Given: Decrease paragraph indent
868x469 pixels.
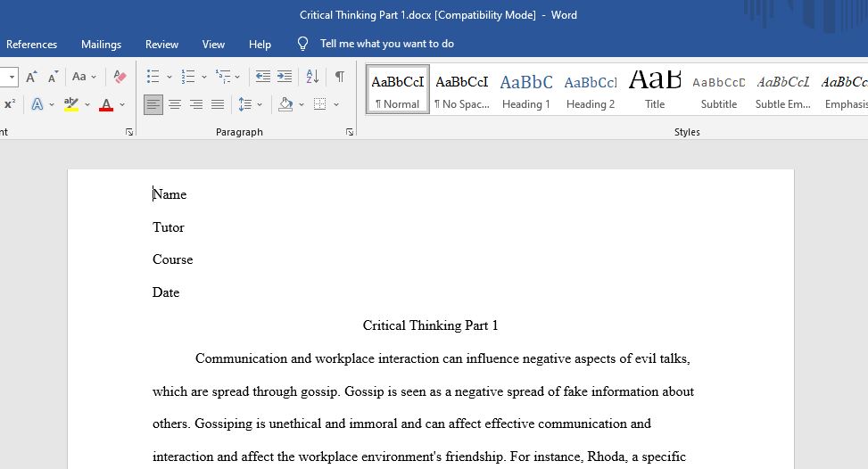Looking at the screenshot, I should pos(263,77).
